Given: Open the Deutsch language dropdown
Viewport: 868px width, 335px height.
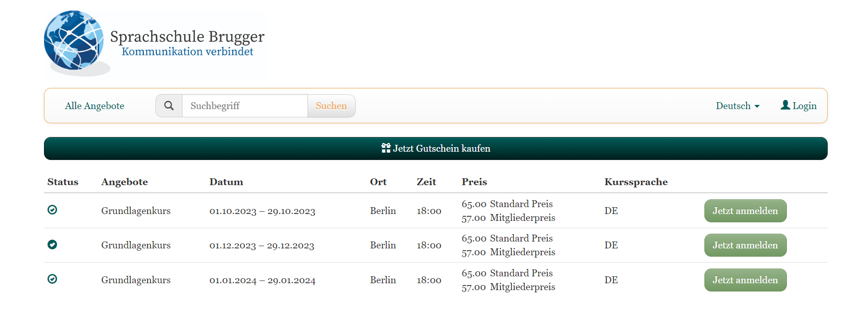Looking at the screenshot, I should (x=737, y=106).
